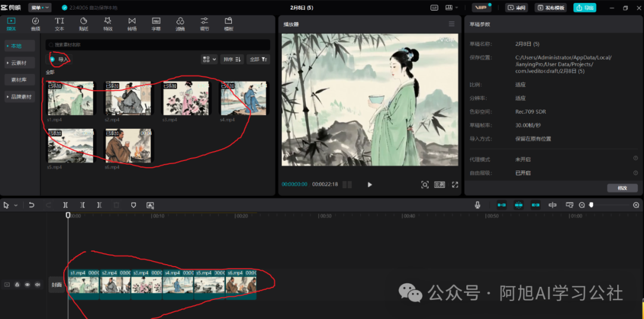Image resolution: width=644 pixels, height=319 pixels.
Task: Hide the main track with eye icon
Action: click(x=27, y=284)
